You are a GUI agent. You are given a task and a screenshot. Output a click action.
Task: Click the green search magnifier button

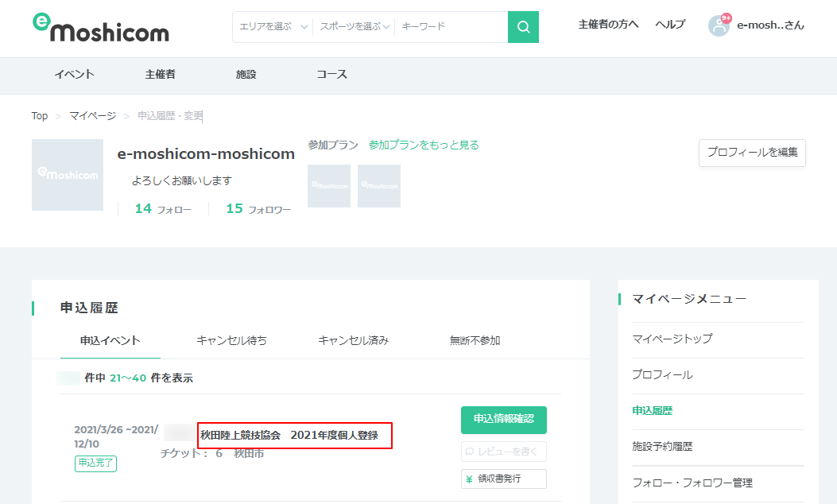pos(523,27)
